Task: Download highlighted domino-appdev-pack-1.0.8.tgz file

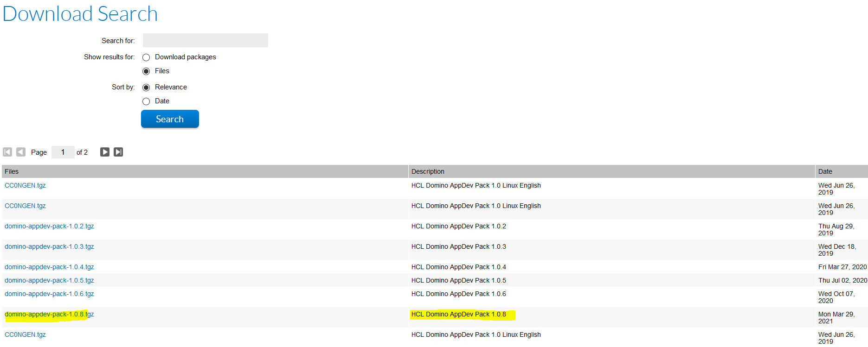Action: (49, 314)
